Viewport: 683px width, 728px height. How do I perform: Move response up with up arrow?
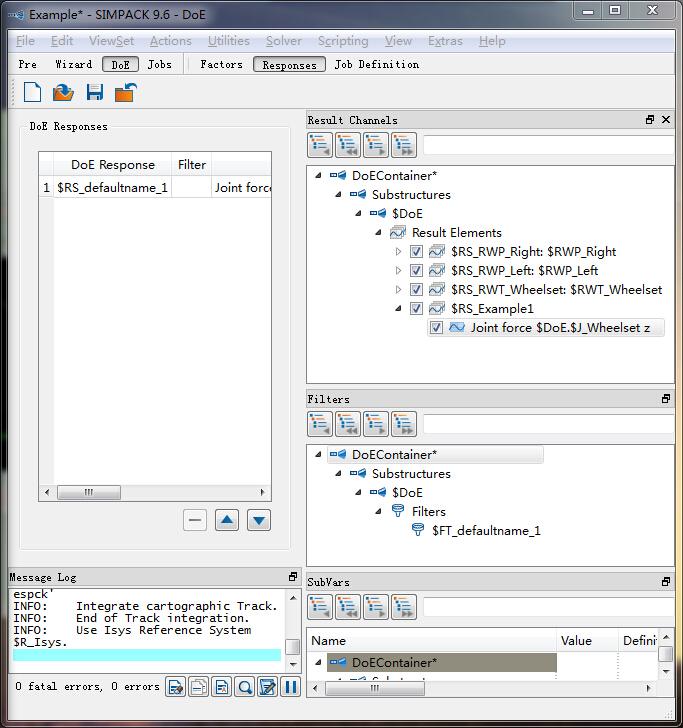click(x=227, y=520)
